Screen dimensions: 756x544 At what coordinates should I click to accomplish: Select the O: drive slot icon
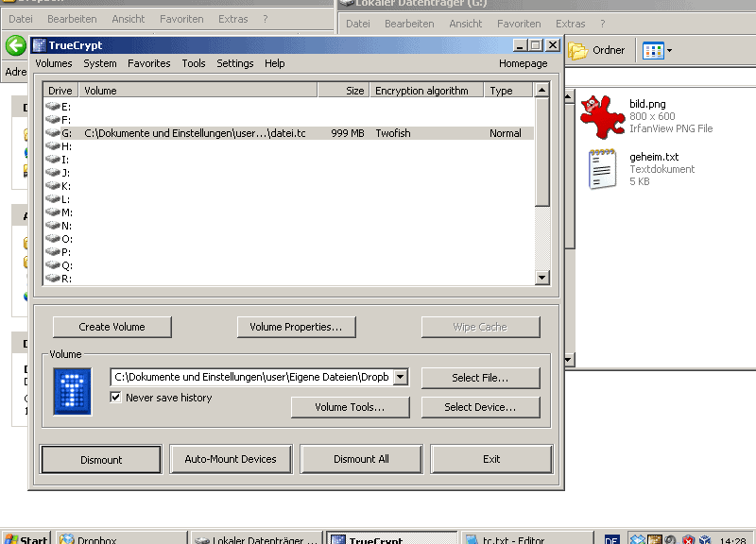53,239
